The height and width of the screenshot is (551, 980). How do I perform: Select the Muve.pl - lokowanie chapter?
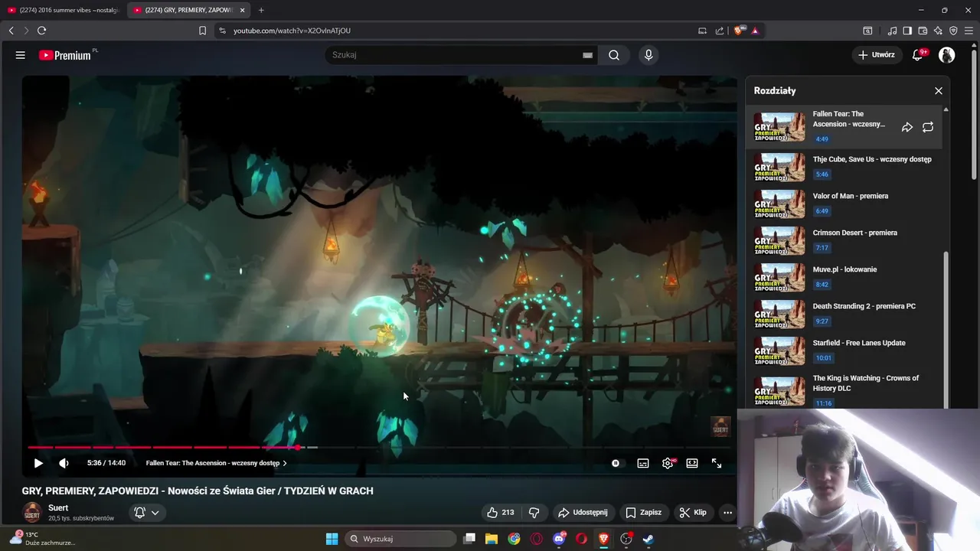click(x=844, y=276)
